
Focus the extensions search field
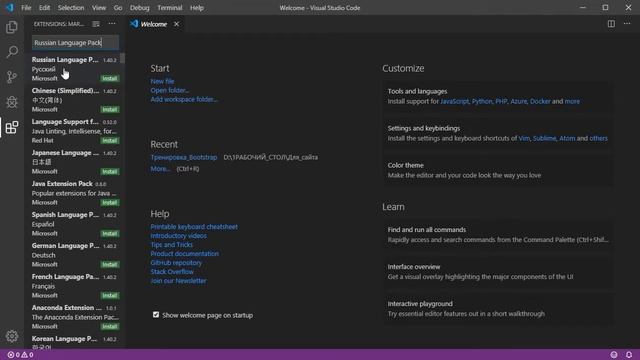(x=76, y=42)
